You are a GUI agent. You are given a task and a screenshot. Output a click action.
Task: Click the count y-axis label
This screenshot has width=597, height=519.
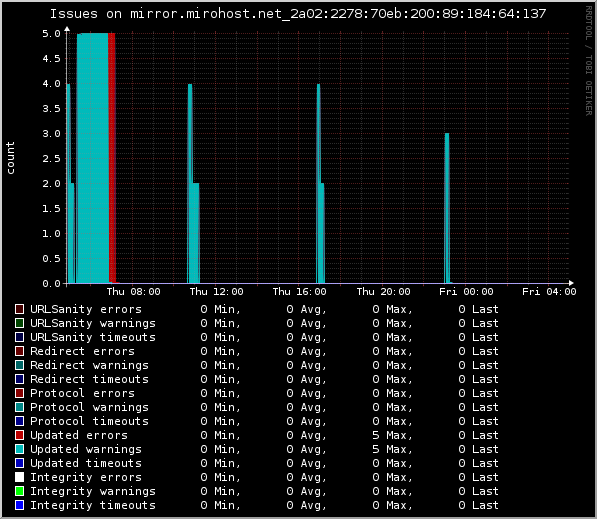(x=10, y=158)
